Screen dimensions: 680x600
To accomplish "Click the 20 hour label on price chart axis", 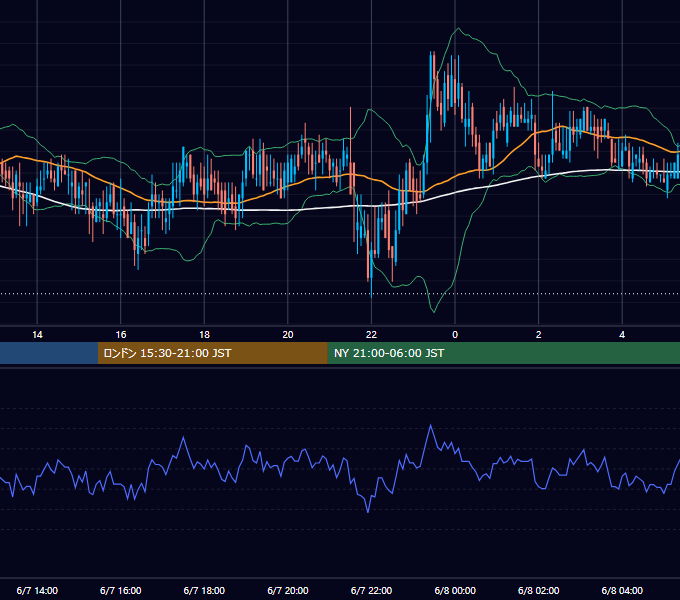I will [288, 335].
